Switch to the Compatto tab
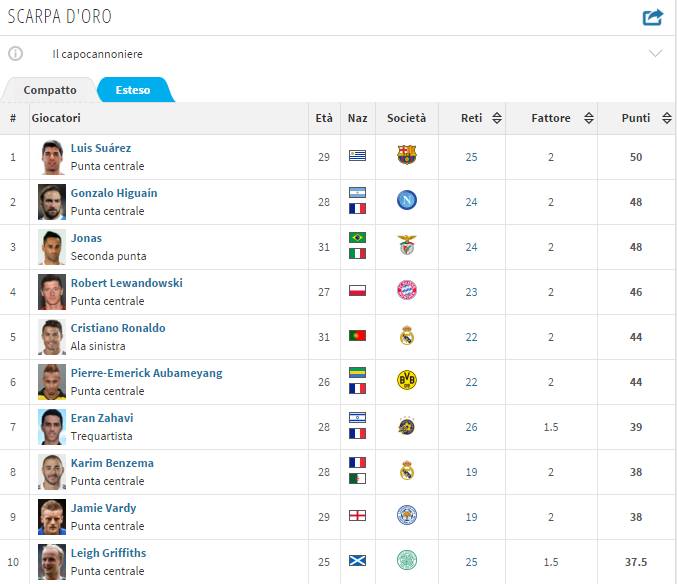Screen dimensions: 677x584 point(50,90)
